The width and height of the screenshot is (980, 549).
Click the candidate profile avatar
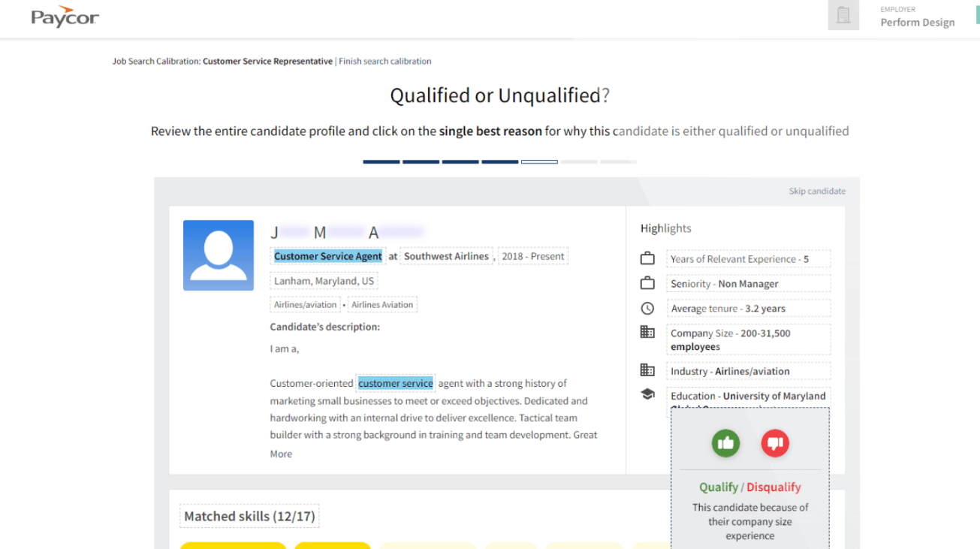(219, 255)
